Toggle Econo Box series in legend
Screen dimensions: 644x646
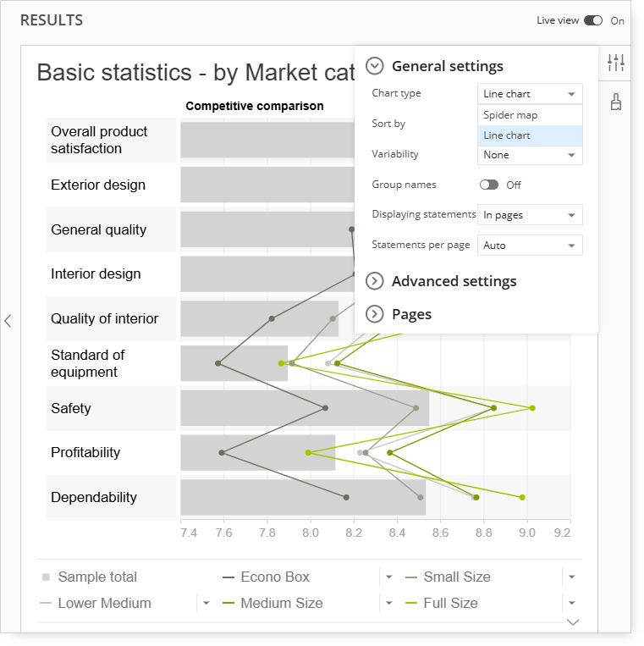coord(275,577)
